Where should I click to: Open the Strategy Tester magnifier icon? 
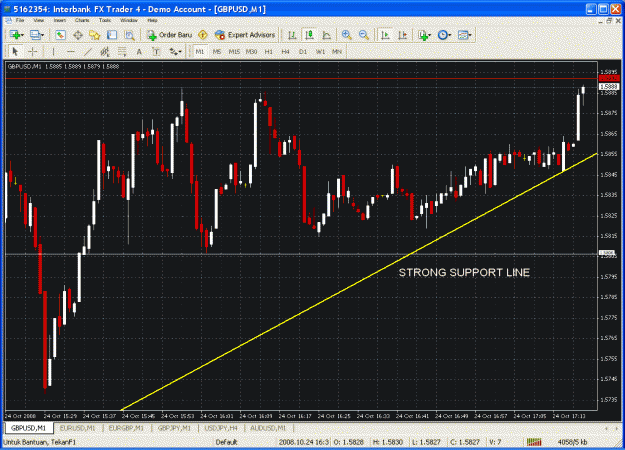(130, 35)
